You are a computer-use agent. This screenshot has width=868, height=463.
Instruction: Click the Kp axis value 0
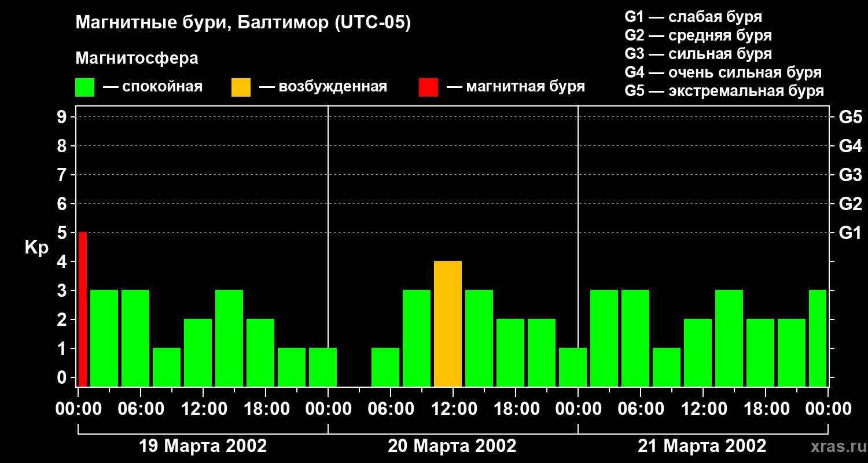[62, 377]
